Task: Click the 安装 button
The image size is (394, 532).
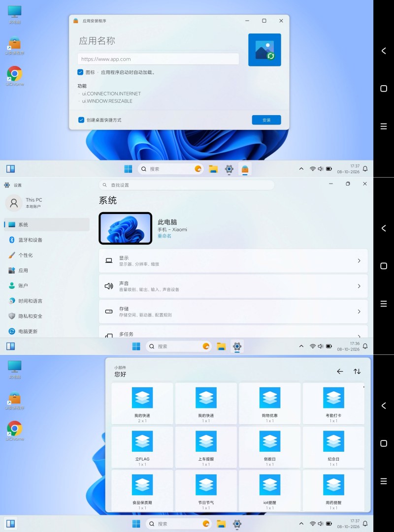Action: (x=266, y=120)
